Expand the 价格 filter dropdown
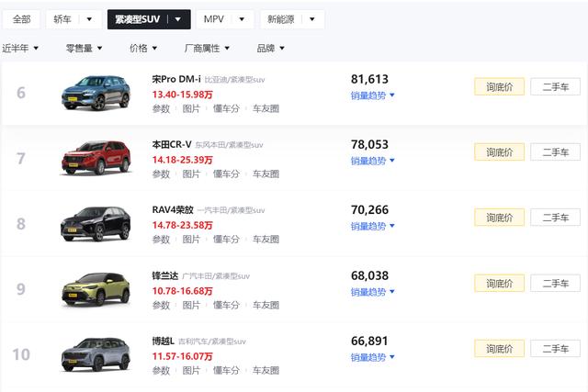 click(x=142, y=48)
